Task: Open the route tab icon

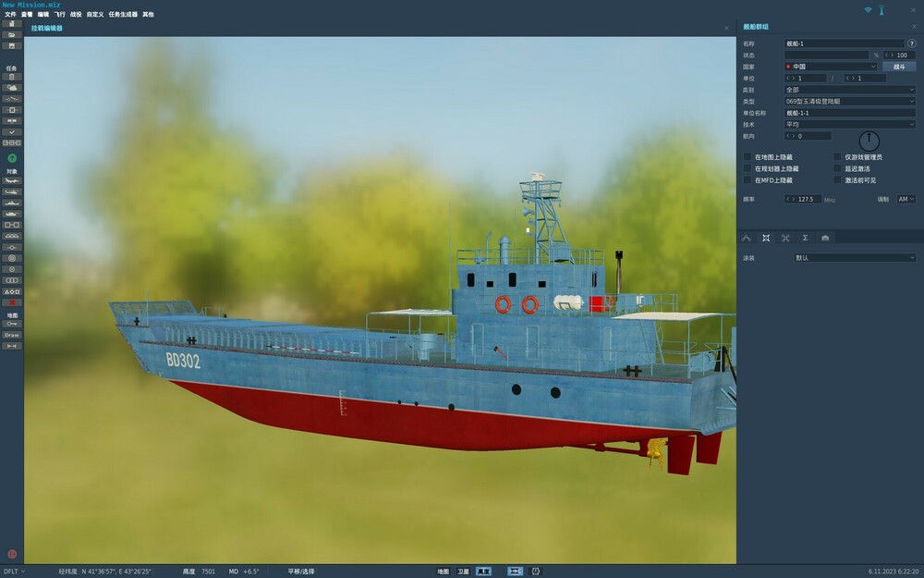Action: click(x=746, y=238)
